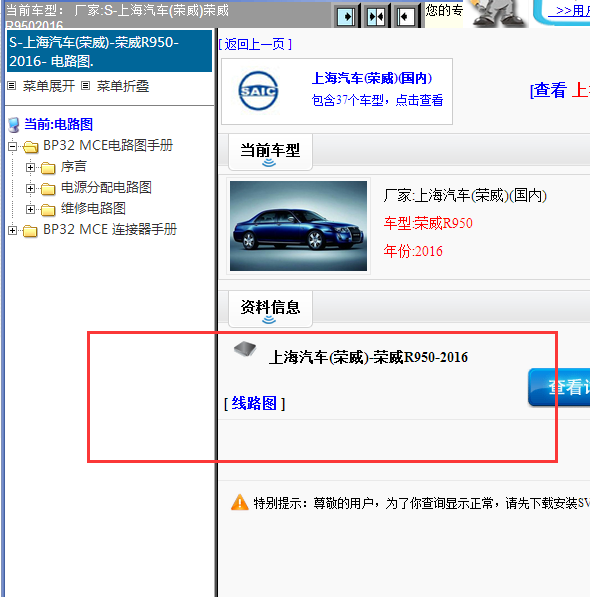Click the 年份:2016 text
Image resolution: width=590 pixels, height=597 pixels.
(x=413, y=251)
